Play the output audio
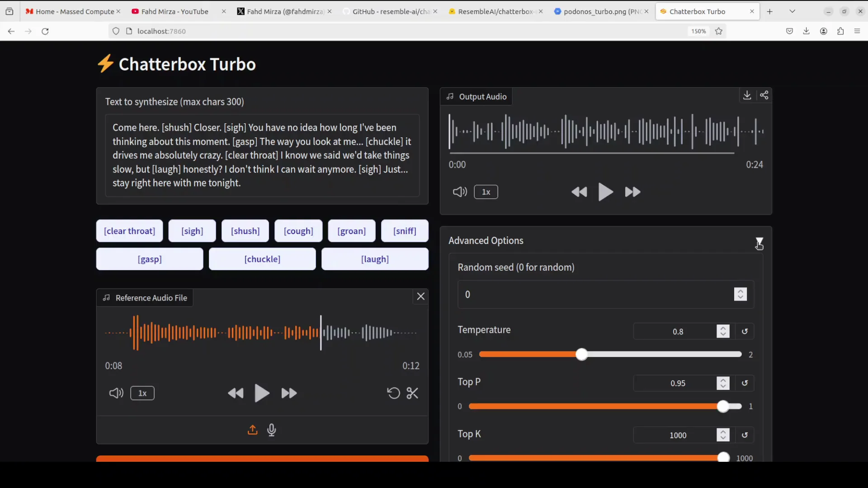The image size is (868, 488). [x=606, y=192]
